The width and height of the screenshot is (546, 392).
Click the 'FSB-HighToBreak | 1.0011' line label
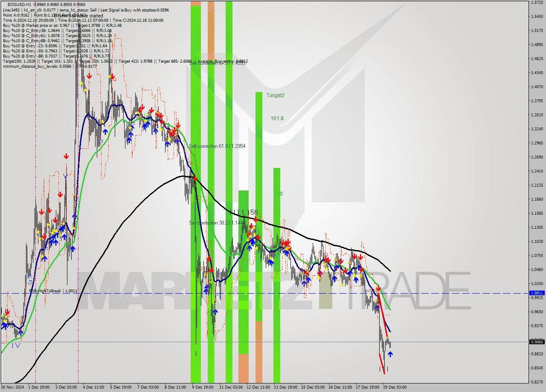click(x=53, y=291)
